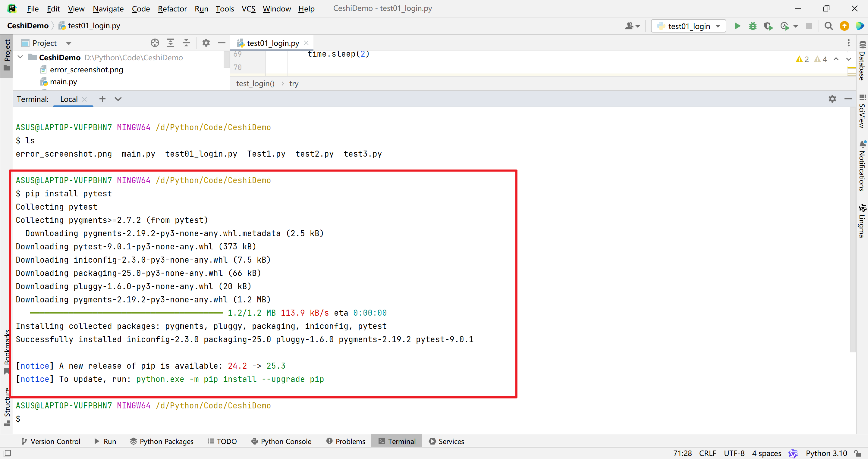The image size is (868, 459).
Task: Open the Refactor menu
Action: pos(172,8)
